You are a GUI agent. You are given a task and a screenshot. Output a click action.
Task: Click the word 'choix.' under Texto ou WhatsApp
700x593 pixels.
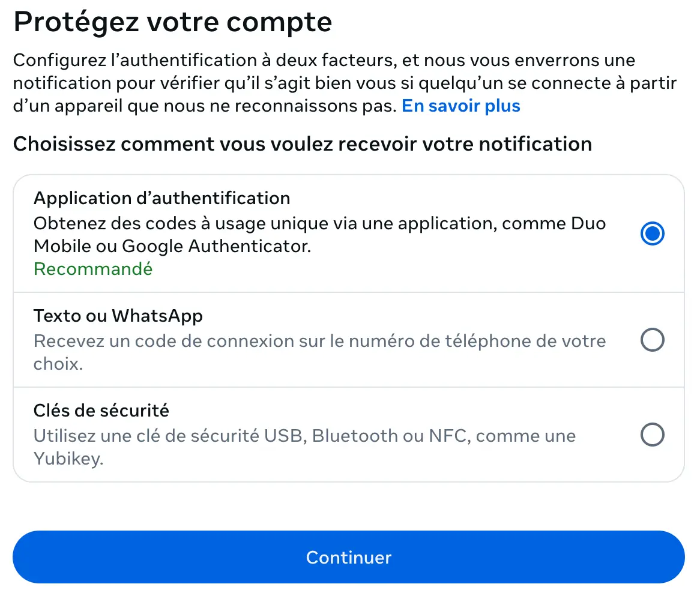[x=58, y=364]
